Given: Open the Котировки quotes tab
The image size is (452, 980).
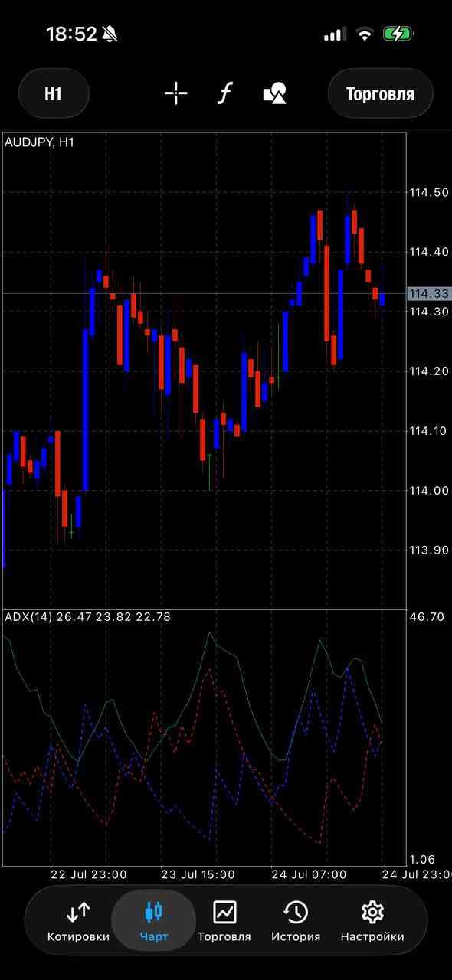Looking at the screenshot, I should click(x=78, y=921).
